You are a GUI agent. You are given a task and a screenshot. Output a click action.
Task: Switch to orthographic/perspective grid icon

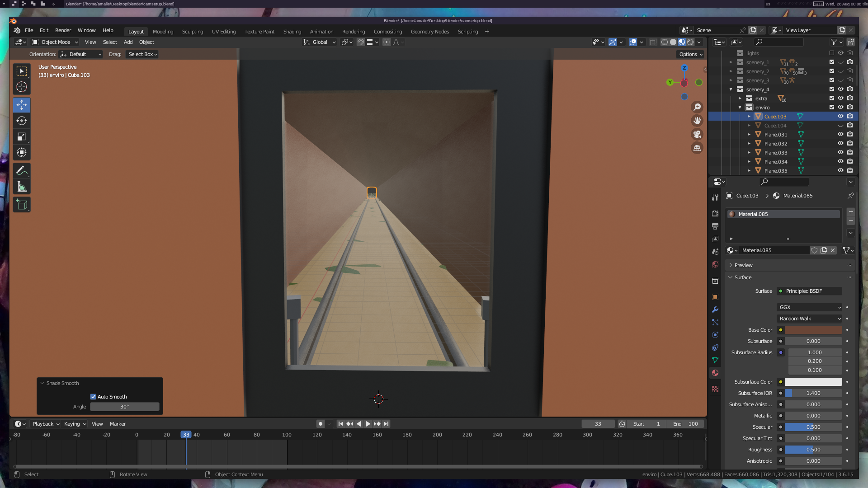pos(697,148)
